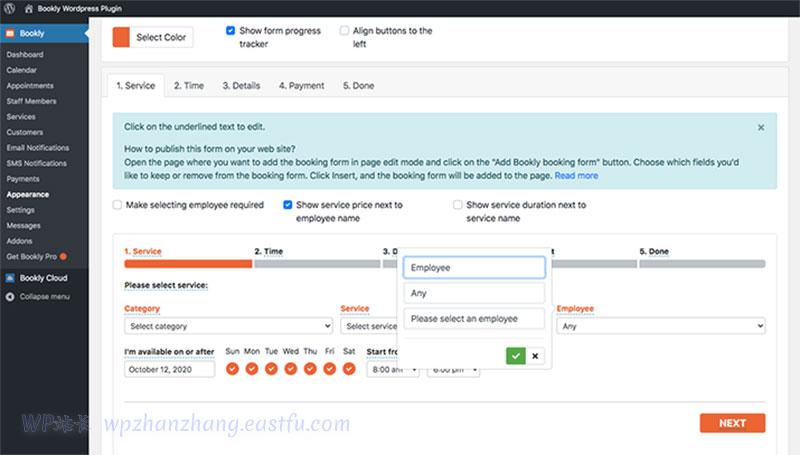Image resolution: width=800 pixels, height=455 pixels.
Task: Cancel the popup edit with the X button
Action: coord(535,356)
